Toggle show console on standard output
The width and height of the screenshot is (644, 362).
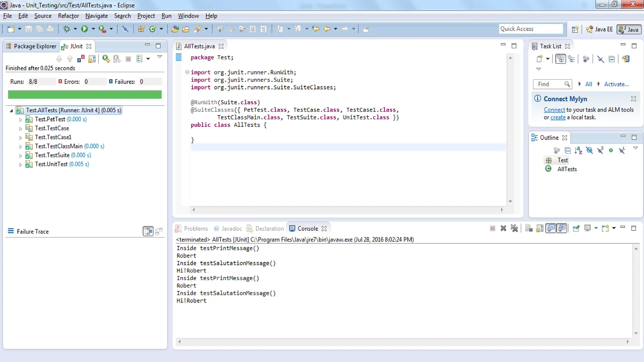pyautogui.click(x=551, y=228)
